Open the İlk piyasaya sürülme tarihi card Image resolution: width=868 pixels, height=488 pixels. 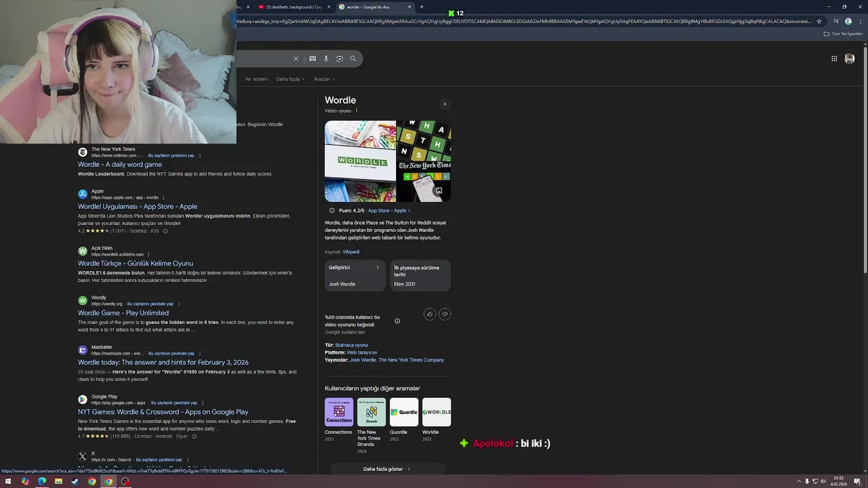coord(420,275)
